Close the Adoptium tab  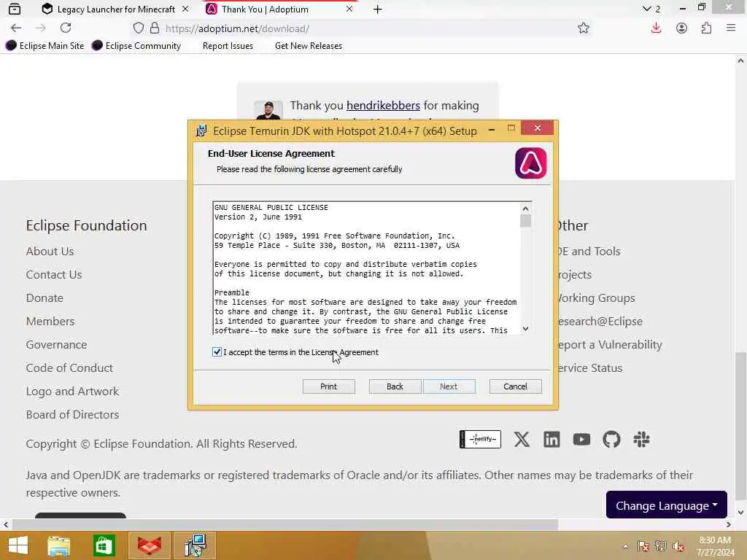tap(349, 9)
